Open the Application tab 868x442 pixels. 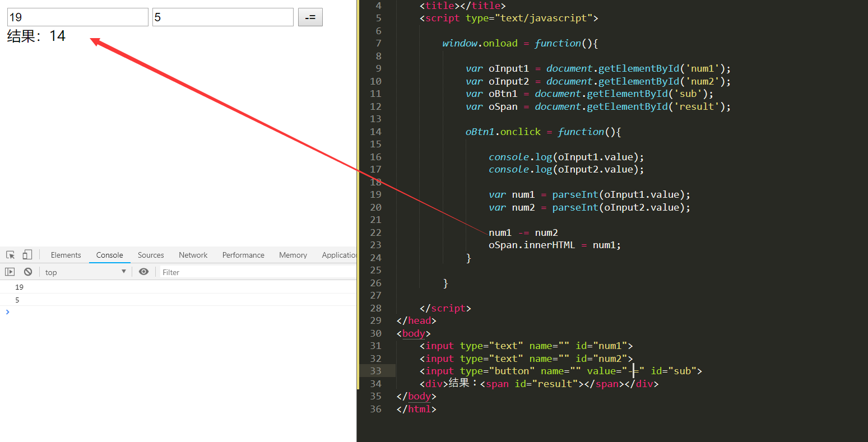(339, 255)
